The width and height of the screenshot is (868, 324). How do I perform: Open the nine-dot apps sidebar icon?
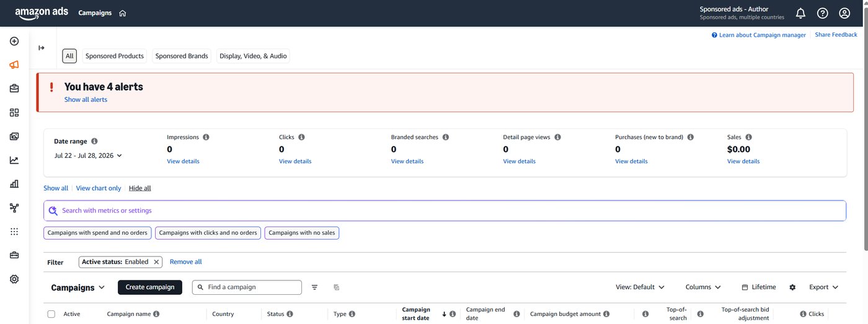point(14,232)
